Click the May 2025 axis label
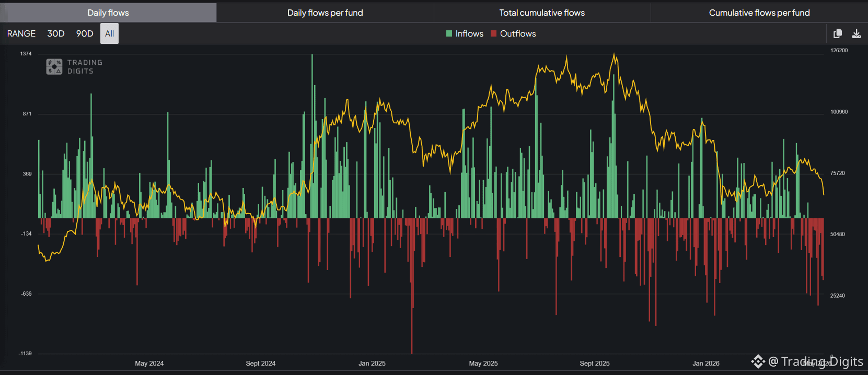Screen dimensions: 868x375 [483, 364]
